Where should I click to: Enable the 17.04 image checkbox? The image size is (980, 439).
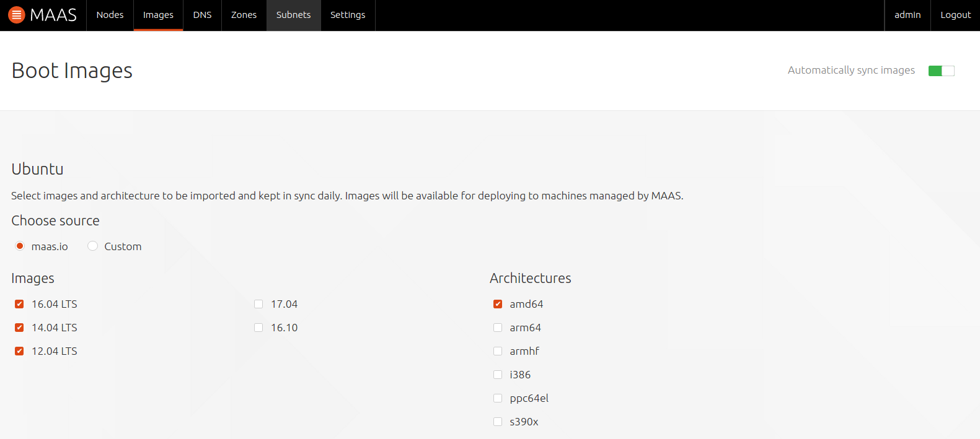258,304
